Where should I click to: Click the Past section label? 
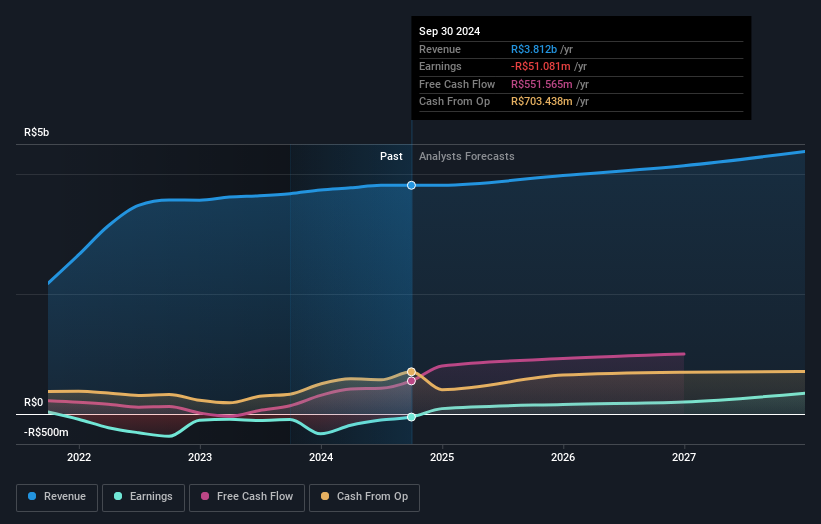click(391, 157)
